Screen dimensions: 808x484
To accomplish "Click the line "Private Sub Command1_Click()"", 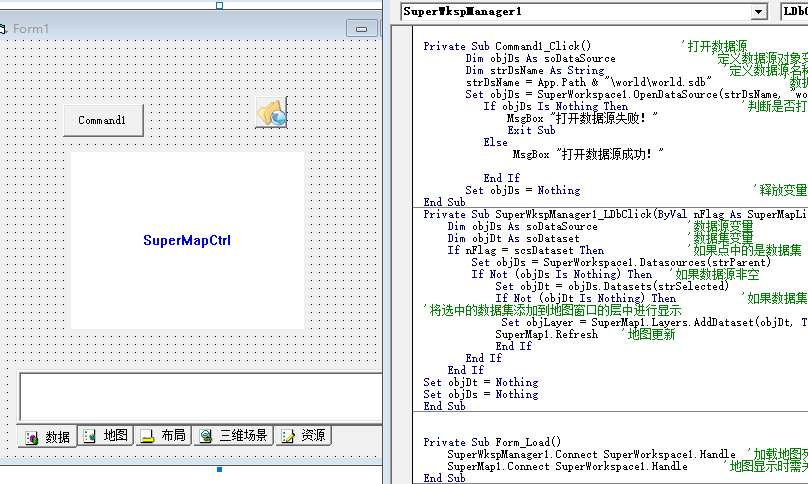I will point(507,46).
